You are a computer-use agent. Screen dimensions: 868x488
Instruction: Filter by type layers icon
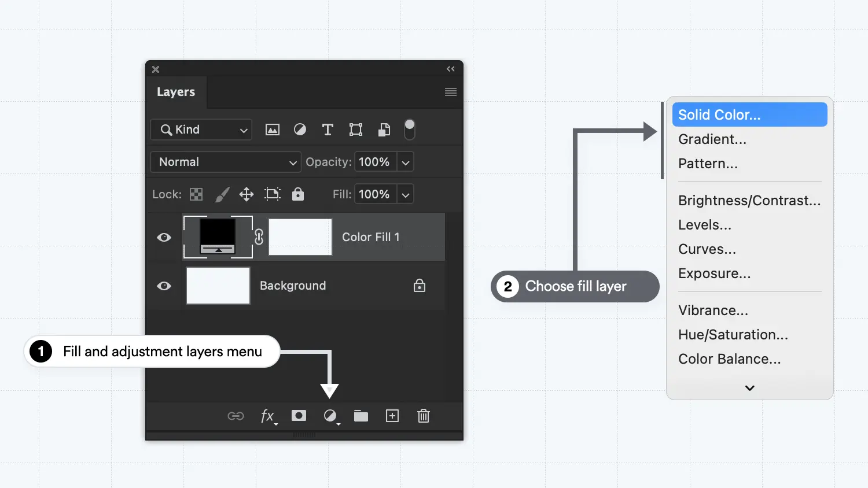[328, 130]
